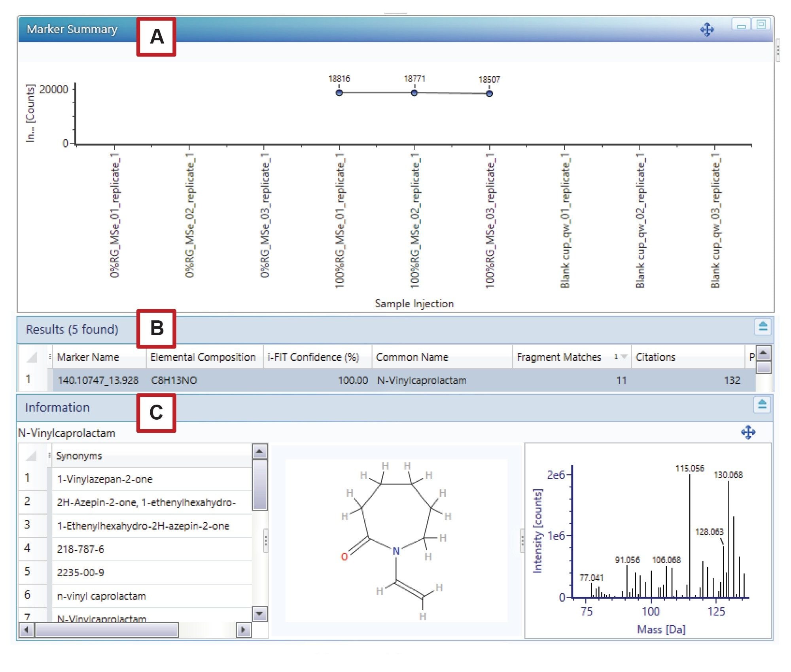Open the Results table corner selector
Screen dimensions: 791x672
[32, 357]
